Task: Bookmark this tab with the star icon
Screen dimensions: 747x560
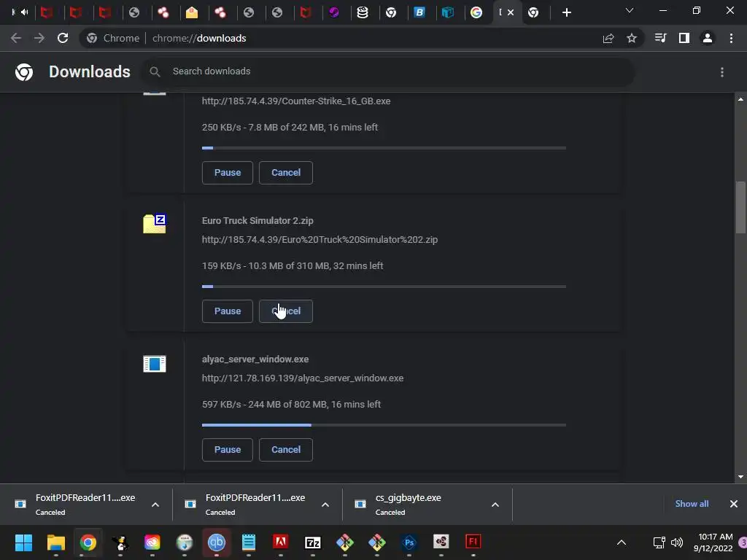Action: click(632, 38)
